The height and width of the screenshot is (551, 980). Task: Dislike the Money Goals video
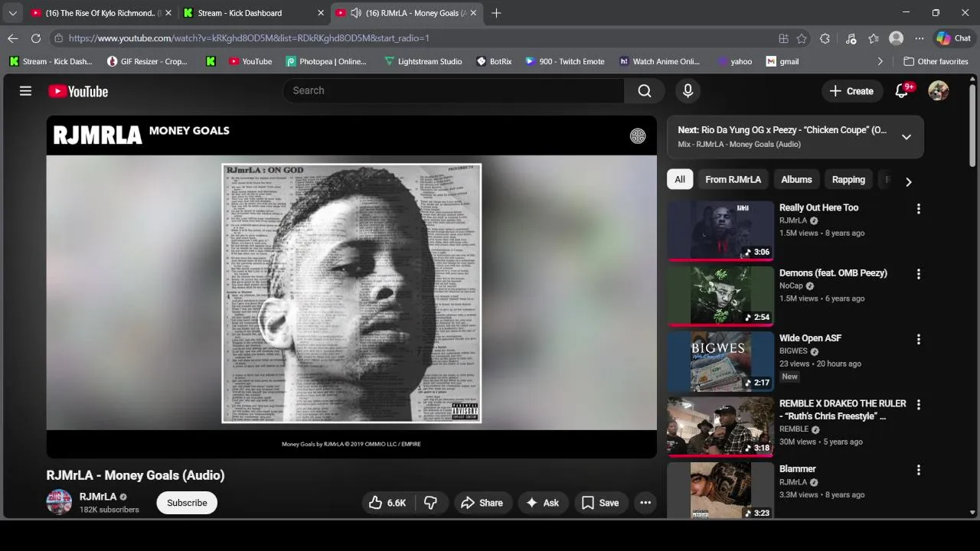(430, 503)
